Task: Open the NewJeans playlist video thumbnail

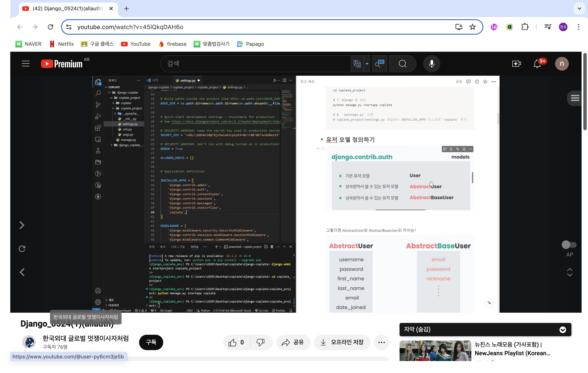Action: [x=435, y=351]
